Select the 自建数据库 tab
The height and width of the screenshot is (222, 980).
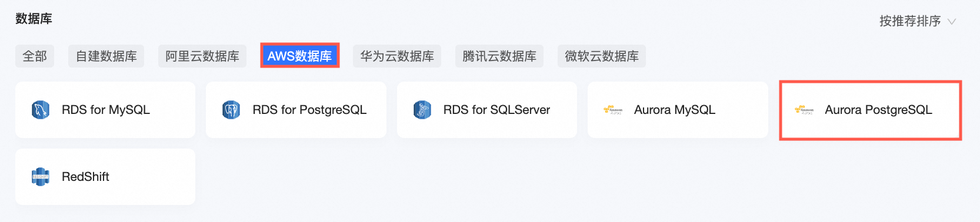[106, 56]
